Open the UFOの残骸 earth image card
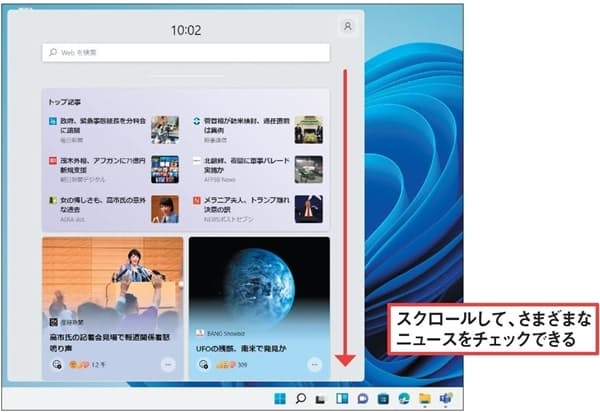Viewport: 600px width, 412px height. coord(259,290)
